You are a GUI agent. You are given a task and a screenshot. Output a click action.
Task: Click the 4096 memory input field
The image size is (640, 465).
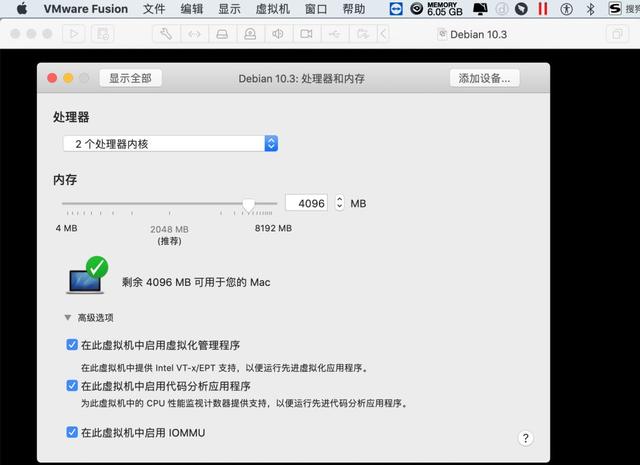[307, 203]
